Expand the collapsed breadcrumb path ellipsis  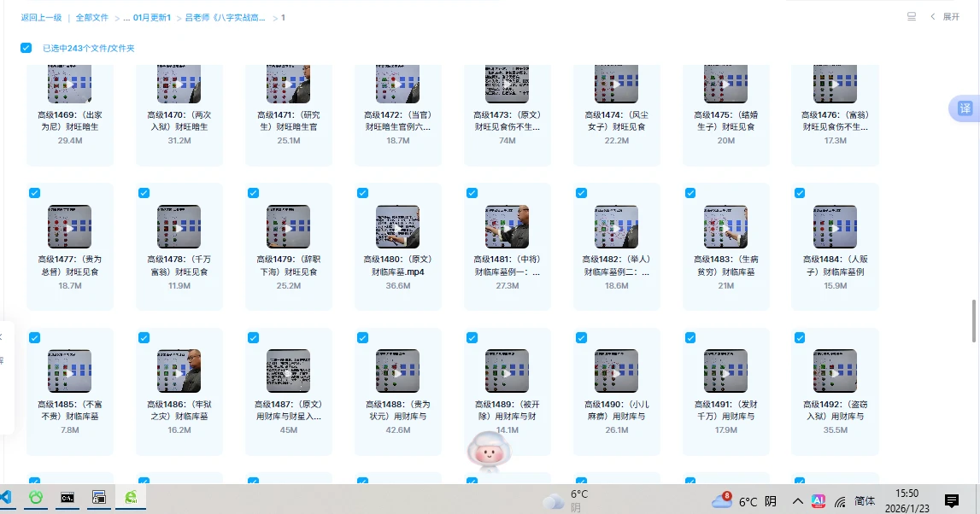tap(126, 17)
